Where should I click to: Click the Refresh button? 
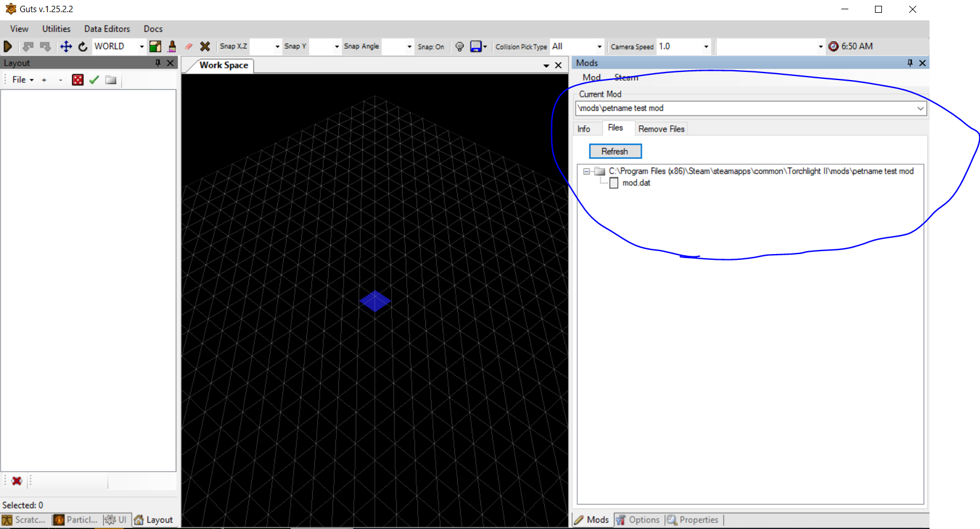[615, 151]
